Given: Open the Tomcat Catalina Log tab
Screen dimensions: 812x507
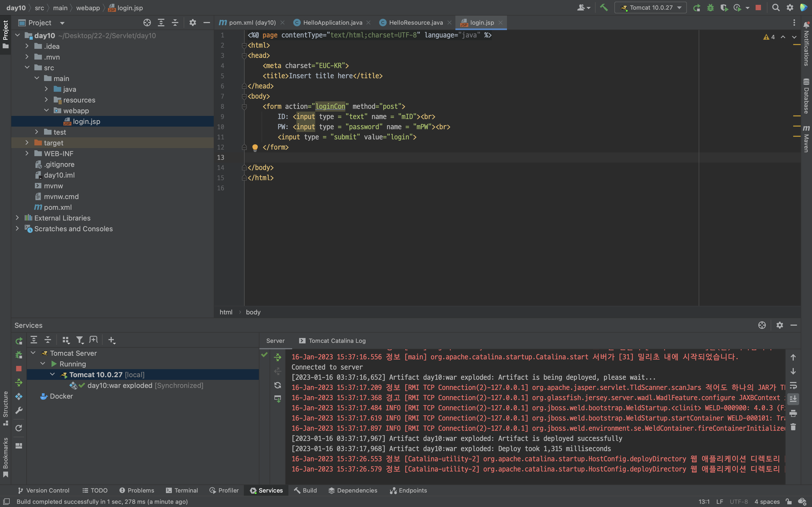Looking at the screenshot, I should [336, 341].
